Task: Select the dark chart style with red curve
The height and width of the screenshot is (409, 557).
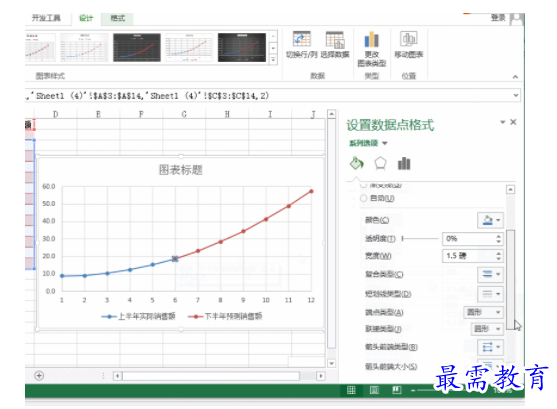Action: [137, 48]
